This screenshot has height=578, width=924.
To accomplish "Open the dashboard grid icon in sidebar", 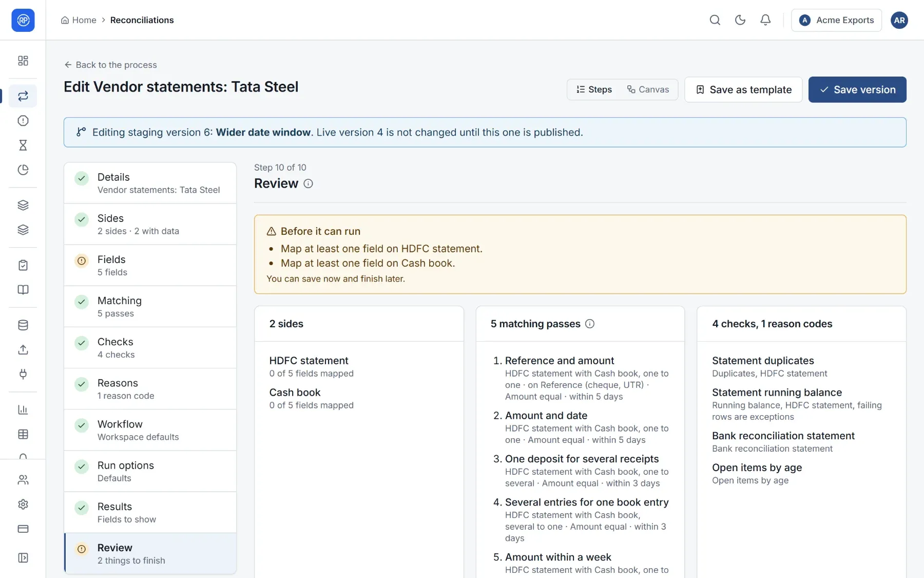I will [x=23, y=61].
